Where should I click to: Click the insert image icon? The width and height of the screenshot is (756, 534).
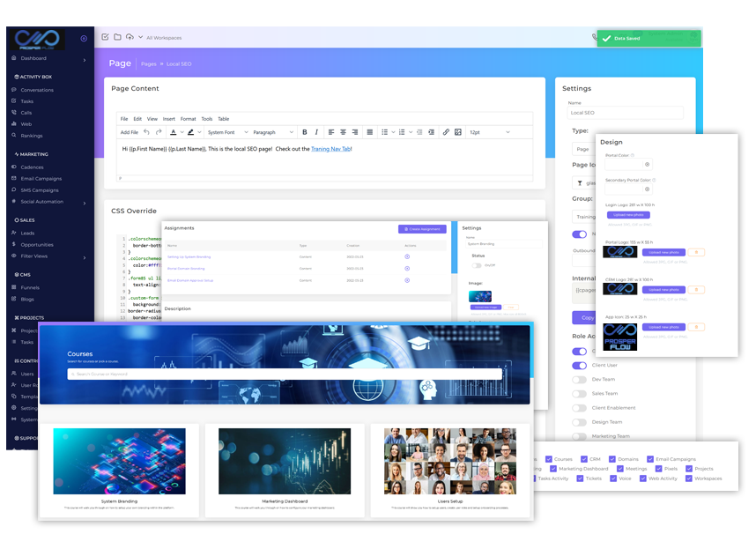point(457,130)
